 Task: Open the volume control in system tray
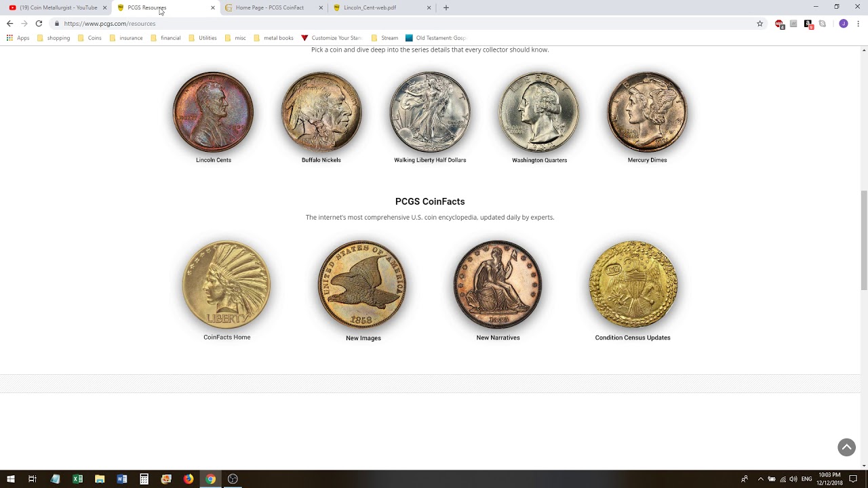point(793,479)
